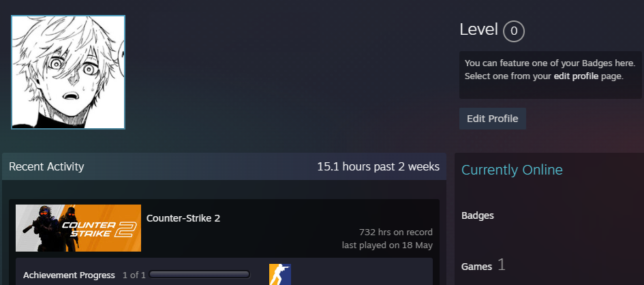Open the Counter-Strike achievement icon

point(279,274)
